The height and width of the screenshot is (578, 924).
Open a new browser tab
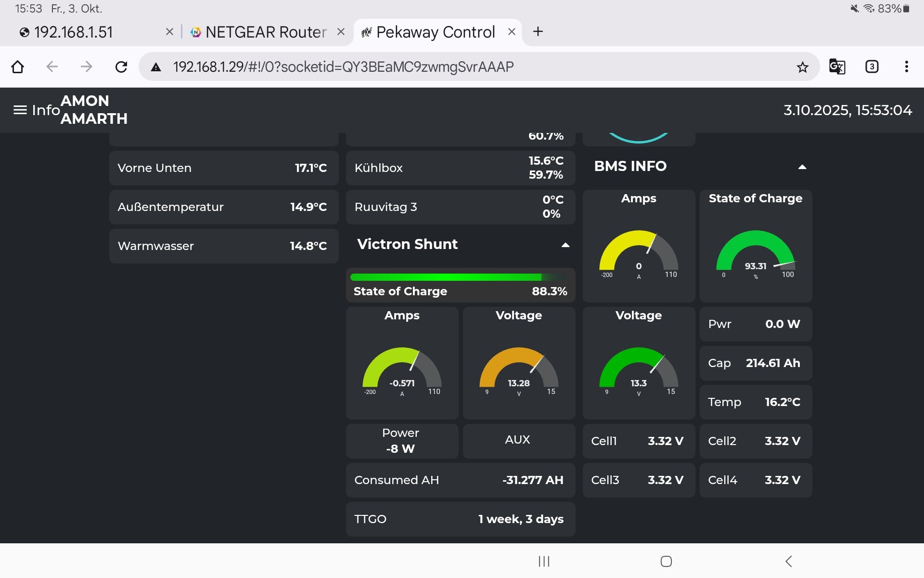[538, 32]
